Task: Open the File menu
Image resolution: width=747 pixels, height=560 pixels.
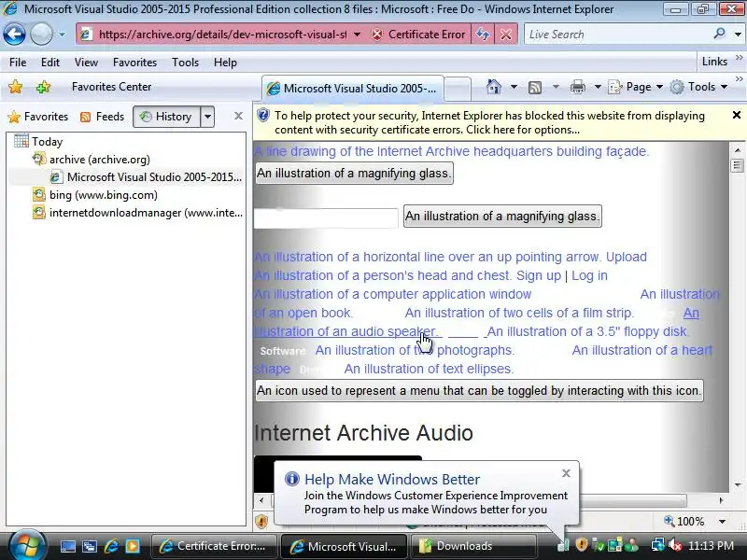Action: coord(18,63)
